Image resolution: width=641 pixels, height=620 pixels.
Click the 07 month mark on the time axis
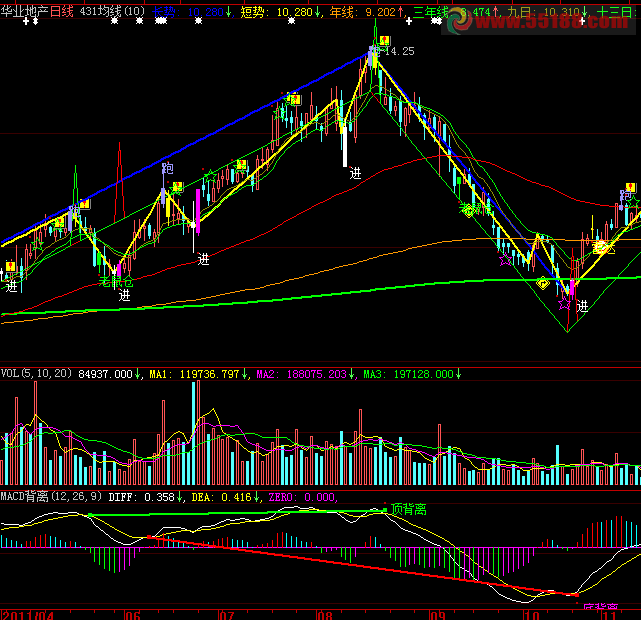coord(226,615)
